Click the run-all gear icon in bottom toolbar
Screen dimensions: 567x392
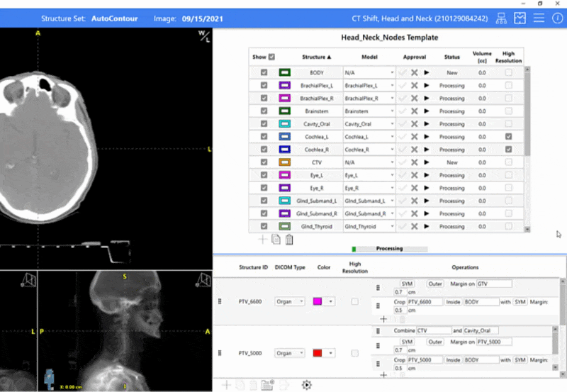(x=306, y=385)
